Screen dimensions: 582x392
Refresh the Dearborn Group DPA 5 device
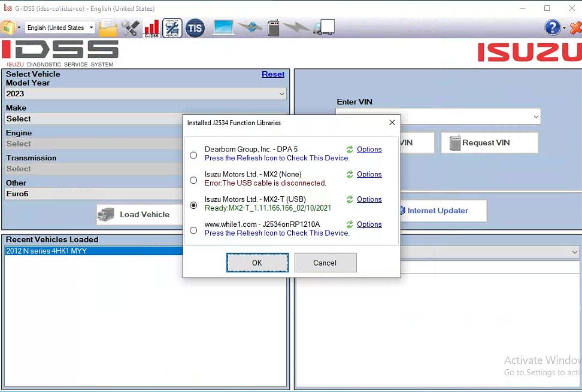tap(350, 150)
